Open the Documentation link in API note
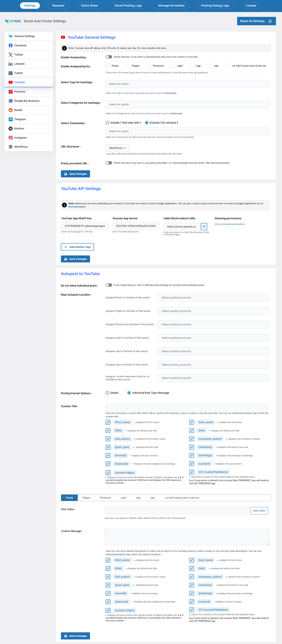The image size is (282, 644). point(77,207)
